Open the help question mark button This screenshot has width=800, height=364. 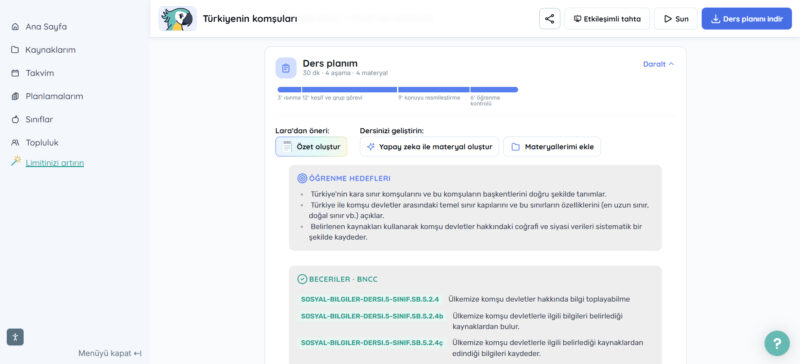pyautogui.click(x=777, y=343)
